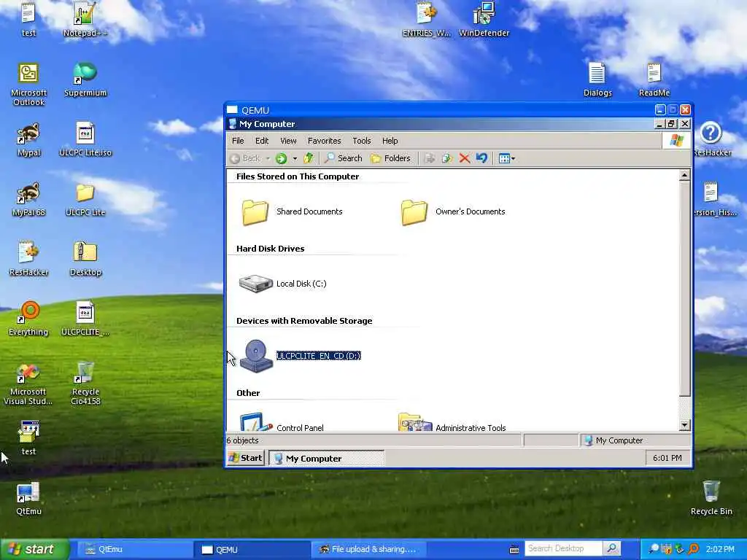Screen dimensions: 747x560
Task: Click the inner guest Start button
Action: click(x=245, y=458)
